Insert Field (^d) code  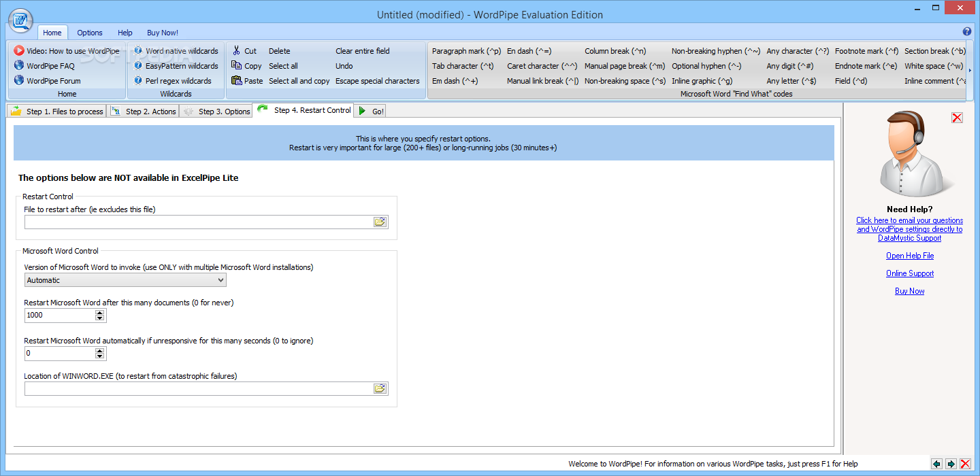click(x=851, y=81)
